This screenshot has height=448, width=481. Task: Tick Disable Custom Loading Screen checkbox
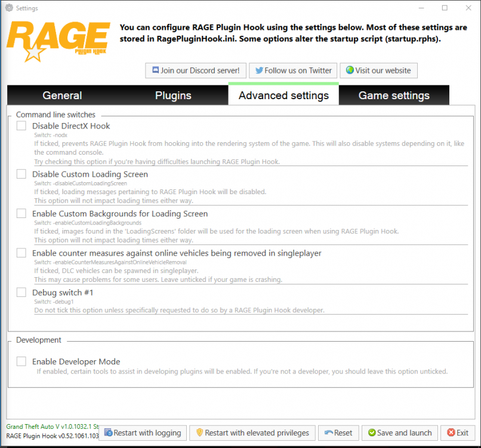tap(21, 173)
